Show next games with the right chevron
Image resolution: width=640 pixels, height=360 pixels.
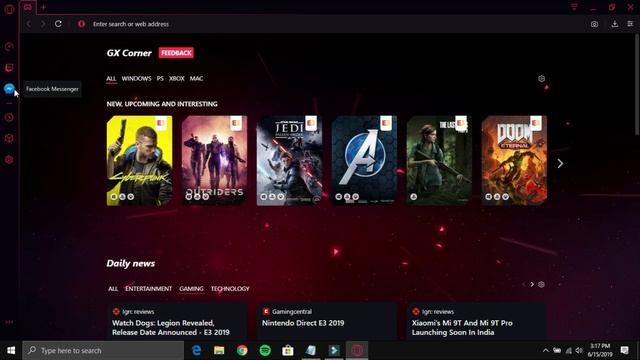(560, 163)
